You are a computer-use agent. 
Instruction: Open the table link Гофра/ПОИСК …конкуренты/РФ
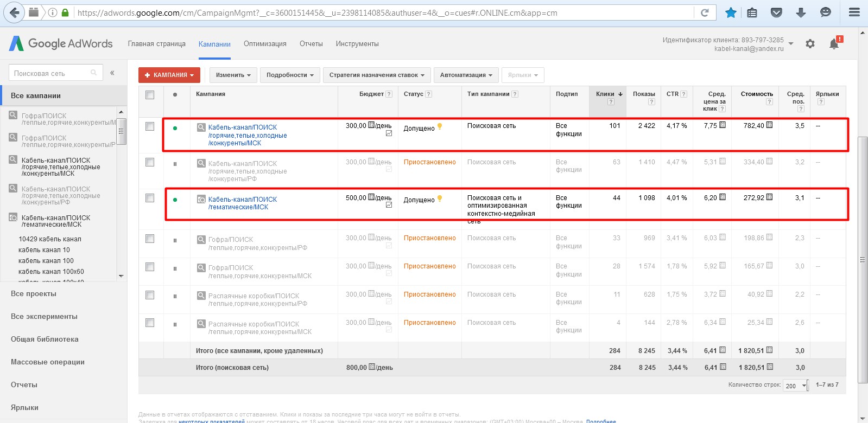pyautogui.click(x=258, y=243)
